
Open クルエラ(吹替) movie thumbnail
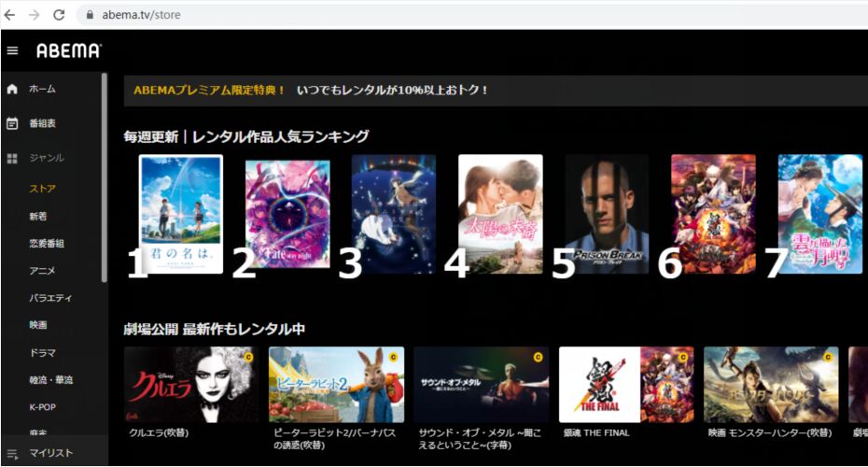[191, 385]
